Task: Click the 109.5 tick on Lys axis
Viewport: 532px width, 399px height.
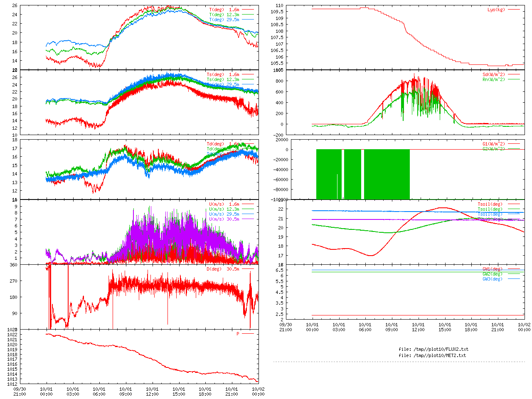Action: pos(277,12)
